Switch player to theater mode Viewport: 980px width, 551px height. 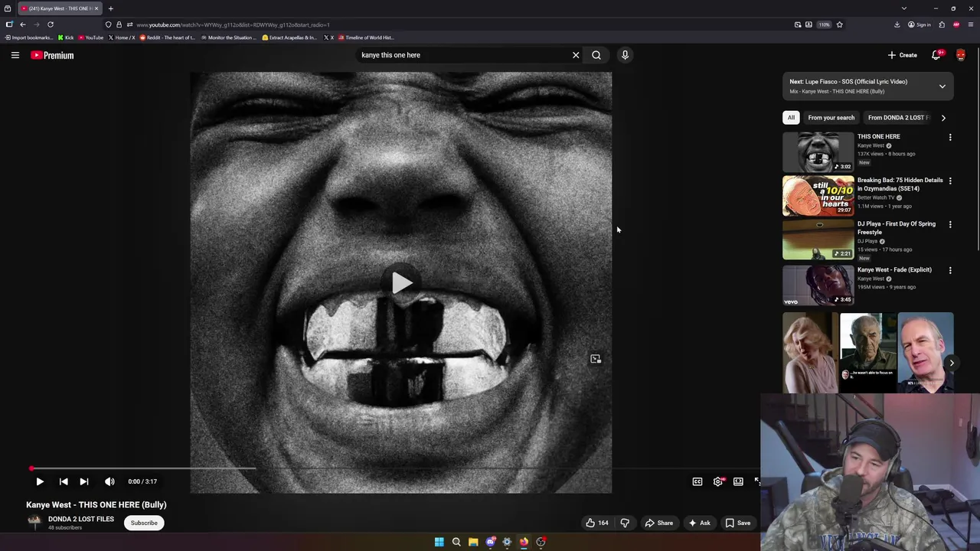(738, 481)
